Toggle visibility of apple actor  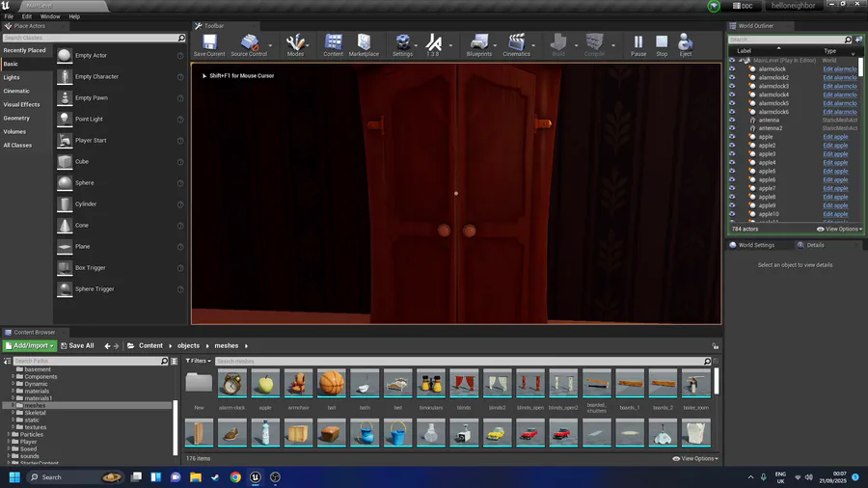point(732,137)
